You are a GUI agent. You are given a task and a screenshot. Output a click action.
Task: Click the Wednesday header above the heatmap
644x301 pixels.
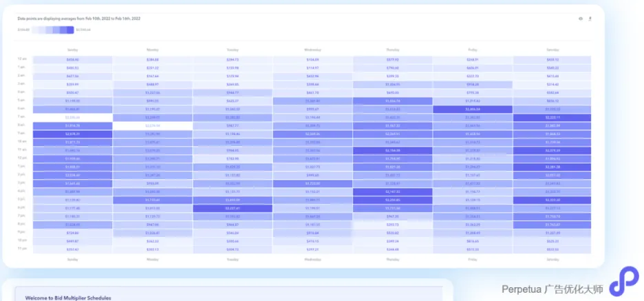tap(312, 50)
